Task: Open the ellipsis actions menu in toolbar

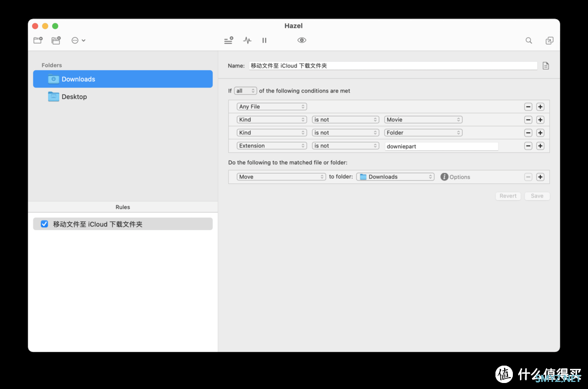Action: 78,40
